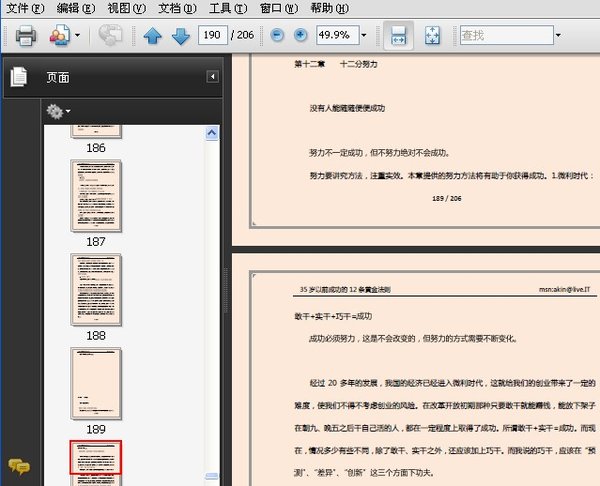Click page label 187 under thumbnail
Screen dimensions: 600x486
coord(96,242)
